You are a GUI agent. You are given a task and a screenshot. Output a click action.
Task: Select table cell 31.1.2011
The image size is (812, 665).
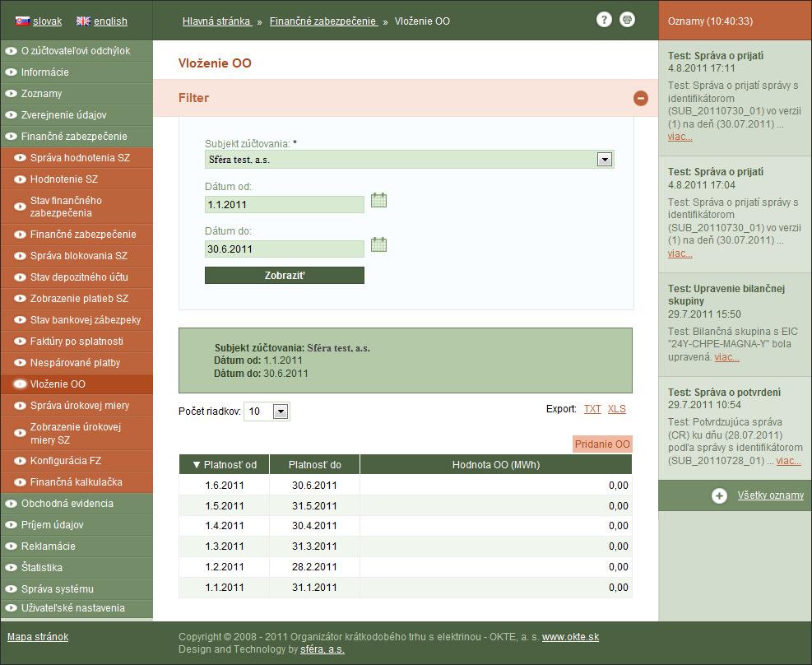314,588
